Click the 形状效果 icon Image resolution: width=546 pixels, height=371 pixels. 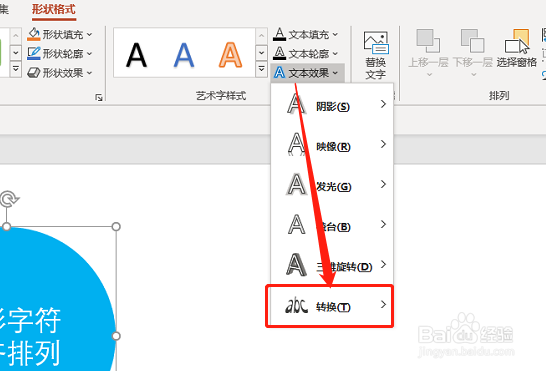(x=34, y=72)
